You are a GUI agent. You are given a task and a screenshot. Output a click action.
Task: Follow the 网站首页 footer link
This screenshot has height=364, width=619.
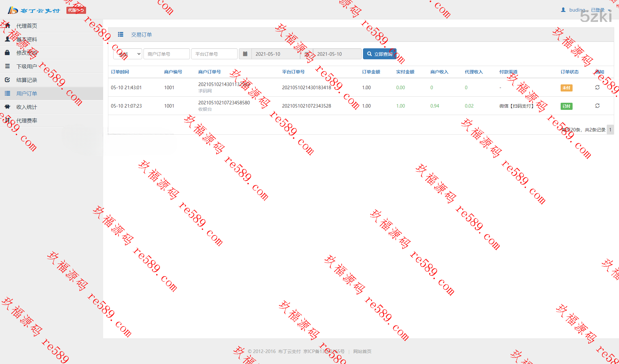[362, 351]
